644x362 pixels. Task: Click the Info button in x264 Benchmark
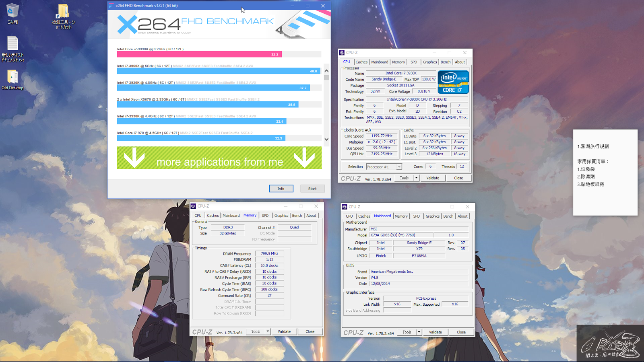point(281,189)
